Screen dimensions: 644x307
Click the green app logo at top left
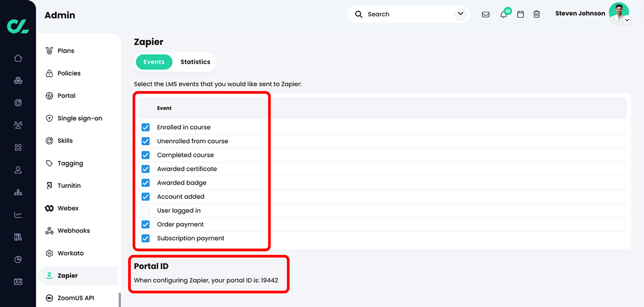[x=18, y=26]
